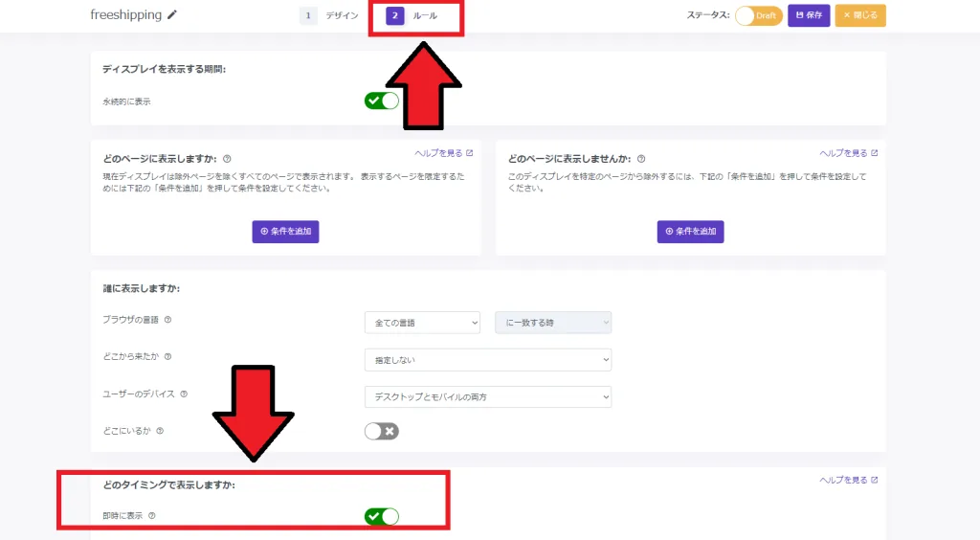Click help icon beside どのページに表示しませんか
Image resolution: width=980 pixels, height=540 pixels.
(x=641, y=159)
